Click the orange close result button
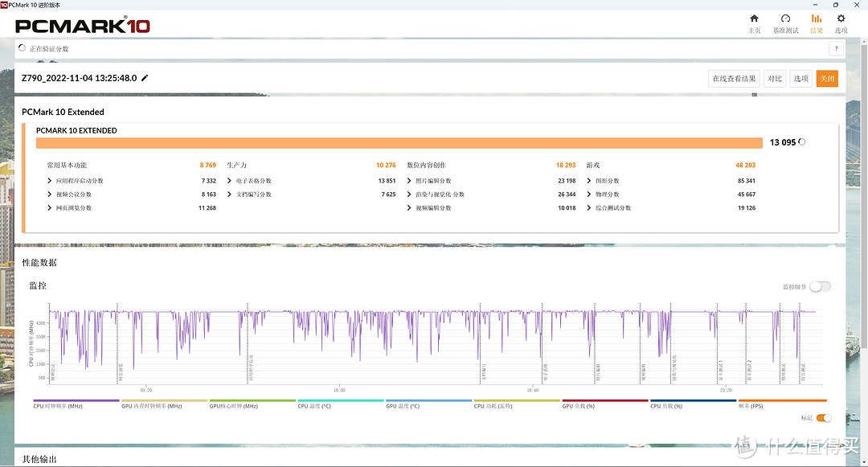Screen dimensions: 868x467 pos(827,79)
